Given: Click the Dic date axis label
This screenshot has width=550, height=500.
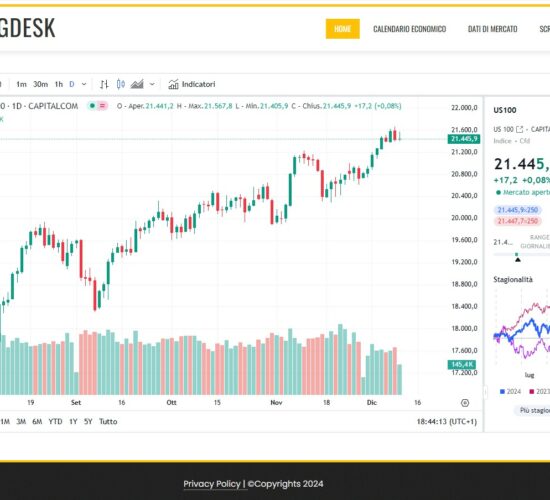Looking at the screenshot, I should click(372, 402).
